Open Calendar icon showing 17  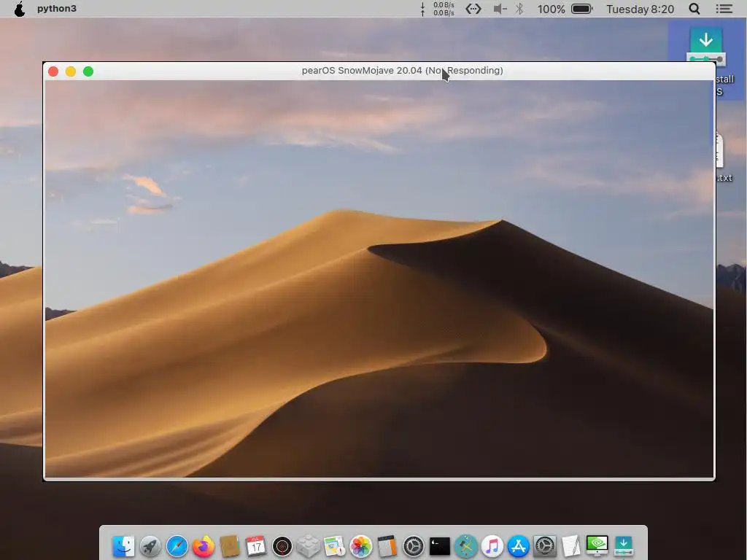[x=256, y=545]
